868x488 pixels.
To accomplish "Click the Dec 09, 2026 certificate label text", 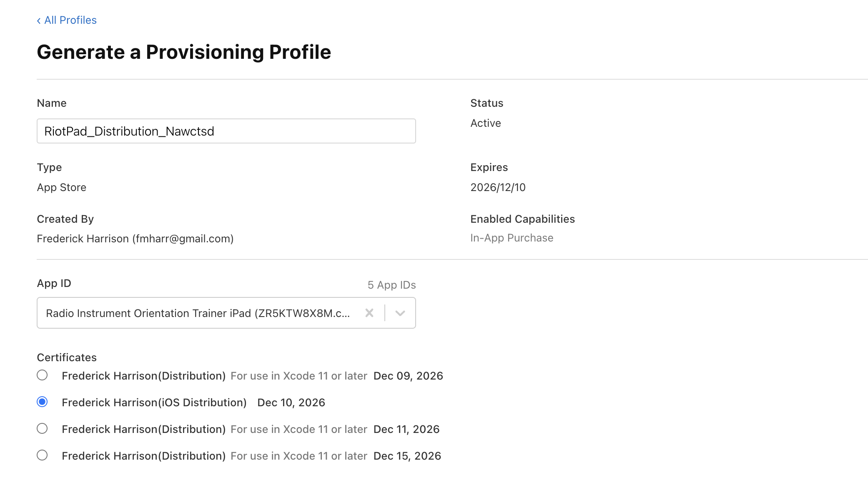I will (x=408, y=376).
